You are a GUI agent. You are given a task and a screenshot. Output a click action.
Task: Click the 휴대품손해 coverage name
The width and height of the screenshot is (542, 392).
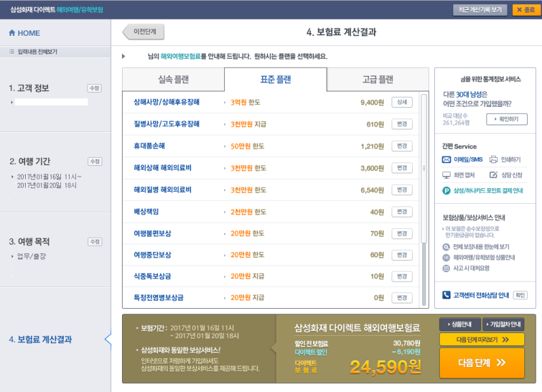pos(149,146)
